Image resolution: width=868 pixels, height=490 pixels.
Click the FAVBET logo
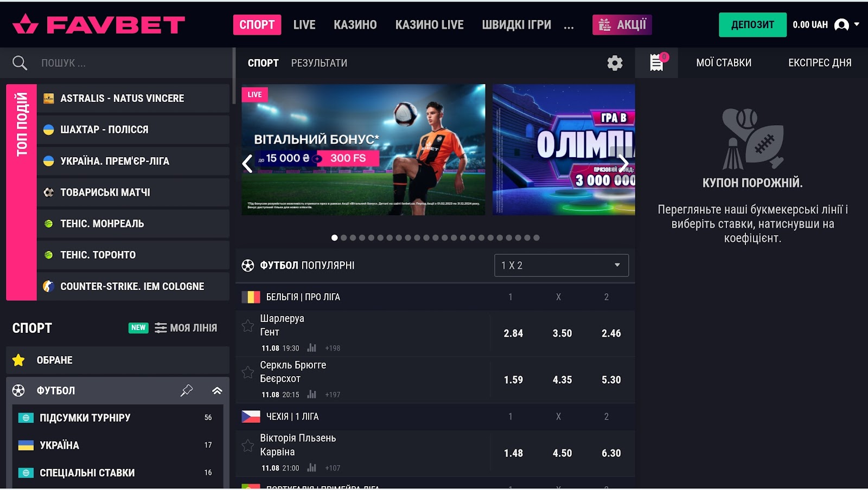(99, 24)
